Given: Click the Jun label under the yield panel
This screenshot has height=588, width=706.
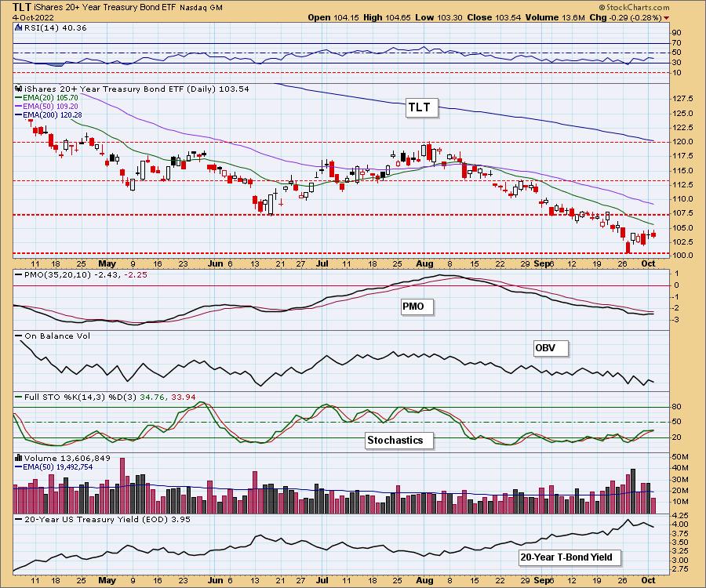Looking at the screenshot, I should pos(216,580).
